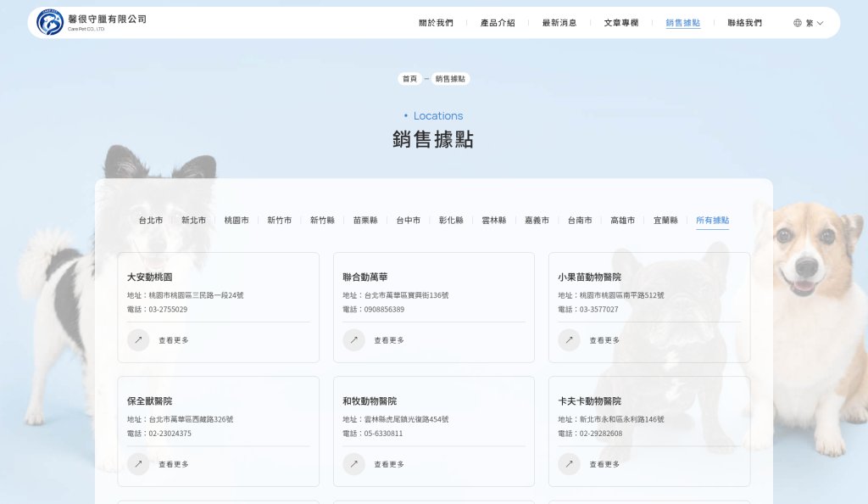Image resolution: width=868 pixels, height=504 pixels.
Task: Open 產品介紹 menu item
Action: [x=498, y=23]
